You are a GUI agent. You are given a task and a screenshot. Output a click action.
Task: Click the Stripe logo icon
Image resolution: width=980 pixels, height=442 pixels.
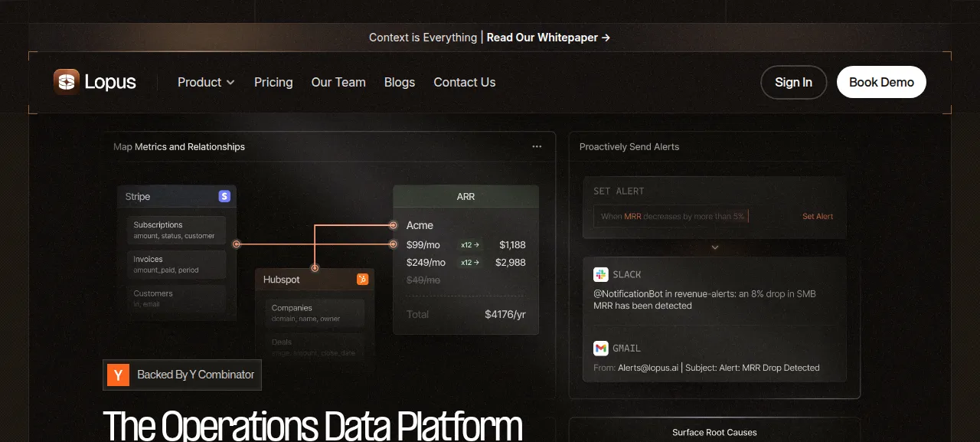pyautogui.click(x=224, y=196)
